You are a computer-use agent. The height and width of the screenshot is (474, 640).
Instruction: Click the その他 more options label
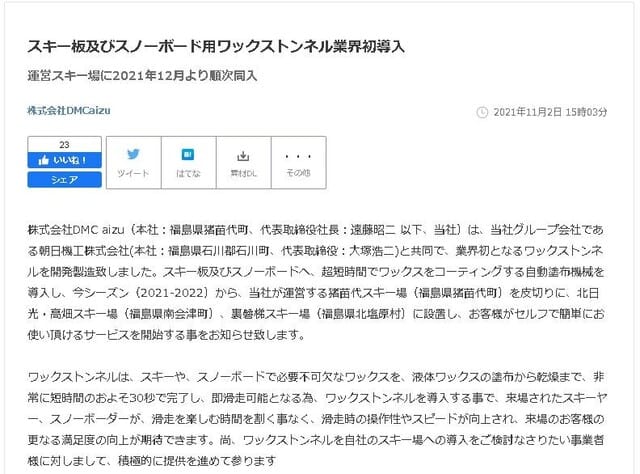(298, 173)
